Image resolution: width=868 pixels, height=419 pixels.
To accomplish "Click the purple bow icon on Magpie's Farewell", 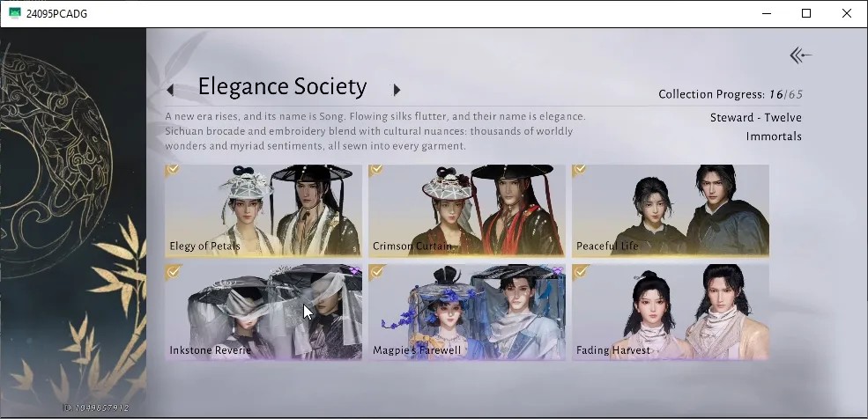I will tap(558, 270).
